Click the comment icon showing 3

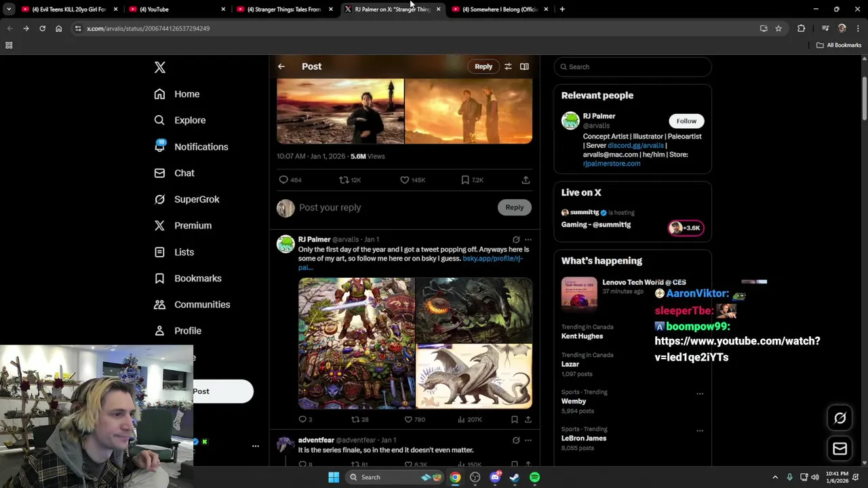click(302, 420)
